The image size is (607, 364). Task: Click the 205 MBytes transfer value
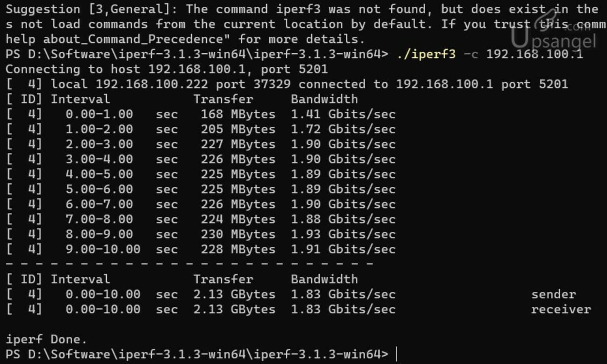[x=238, y=129]
